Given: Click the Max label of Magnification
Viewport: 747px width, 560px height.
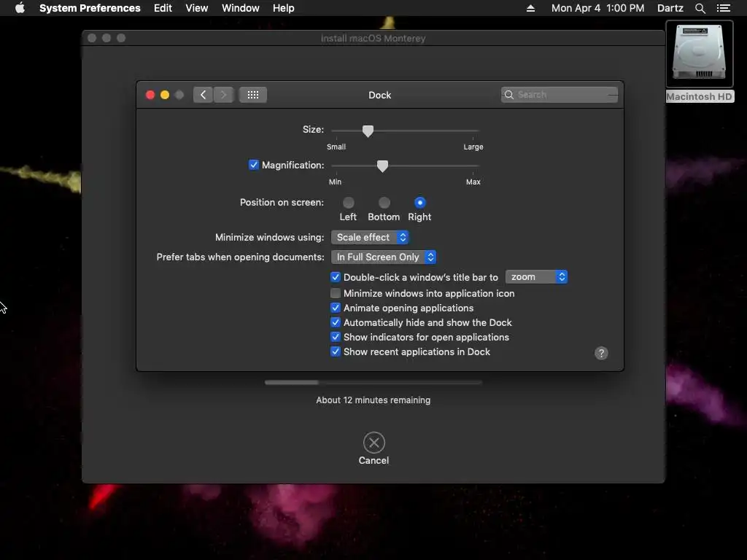Looking at the screenshot, I should tap(473, 182).
